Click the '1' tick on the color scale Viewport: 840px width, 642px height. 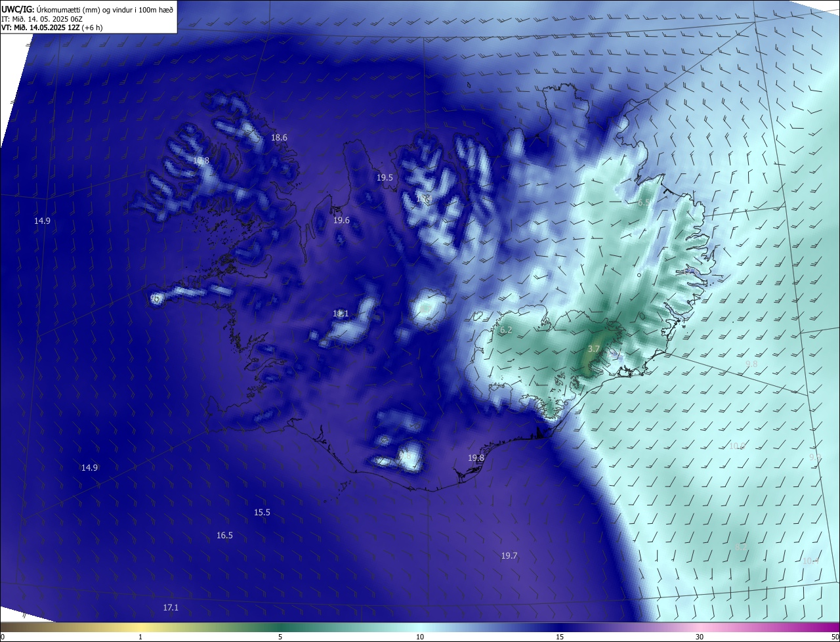(x=140, y=637)
